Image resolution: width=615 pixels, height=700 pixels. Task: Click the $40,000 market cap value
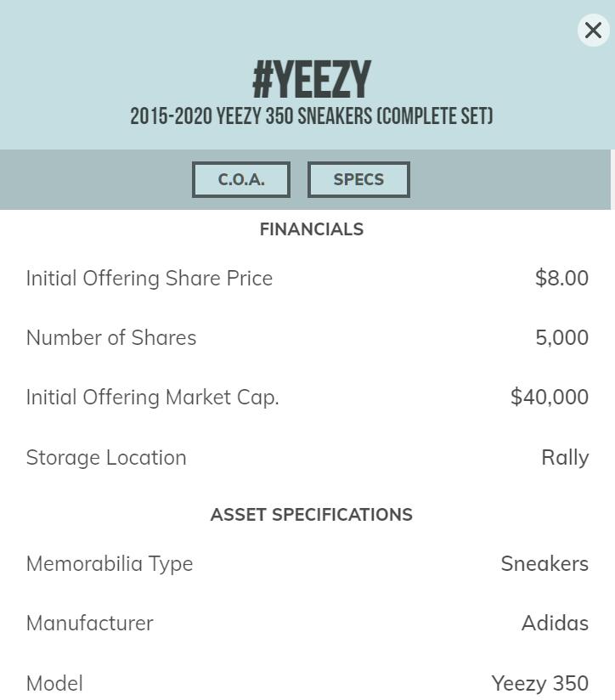[549, 398]
